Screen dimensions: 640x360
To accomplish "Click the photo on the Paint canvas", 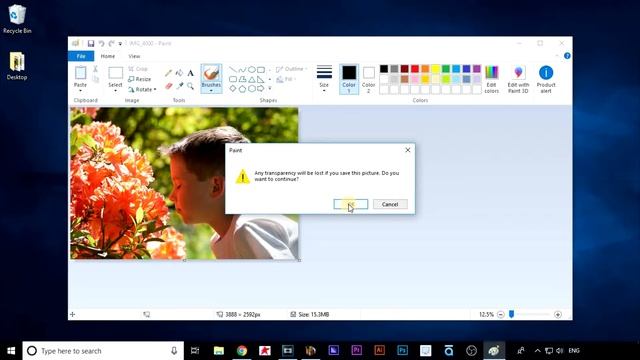I will tap(184, 183).
